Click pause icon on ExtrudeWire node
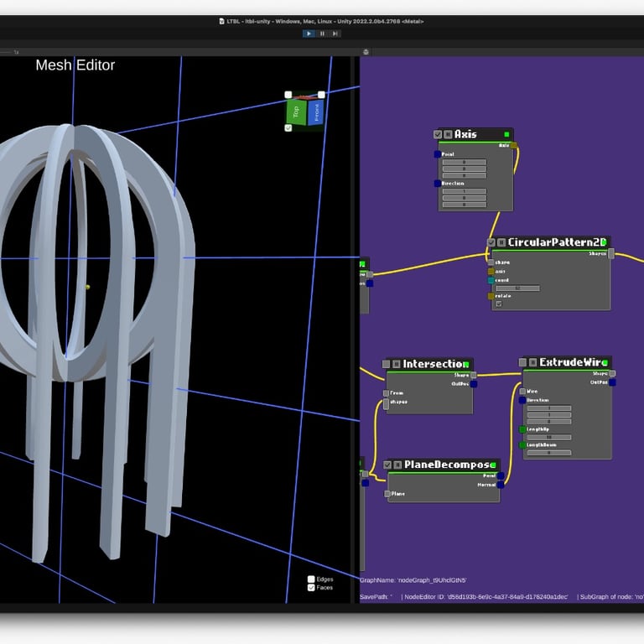The width and height of the screenshot is (644, 644). click(533, 362)
